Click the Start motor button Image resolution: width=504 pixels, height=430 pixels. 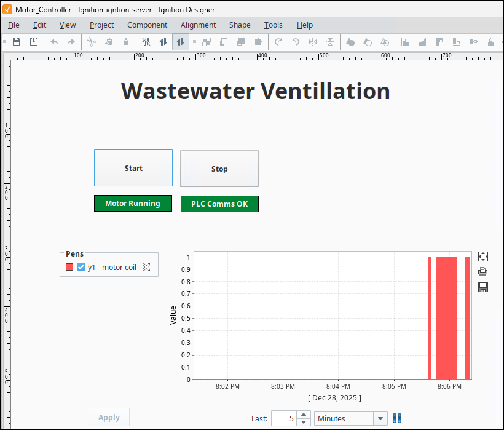[x=133, y=168]
